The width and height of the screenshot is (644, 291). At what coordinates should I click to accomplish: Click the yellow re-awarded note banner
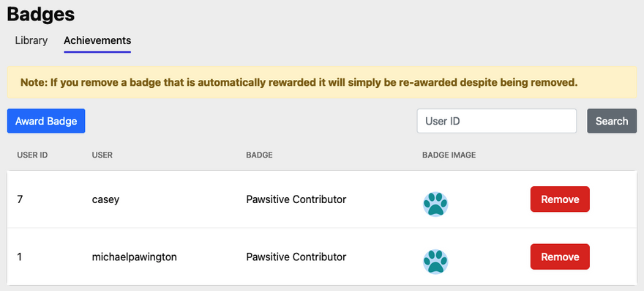(x=322, y=82)
